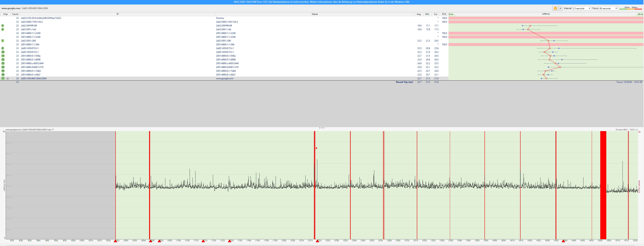This screenshot has height=246, width=644.
Task: Click the green hop 16 badge
Action: [x=3, y=75]
